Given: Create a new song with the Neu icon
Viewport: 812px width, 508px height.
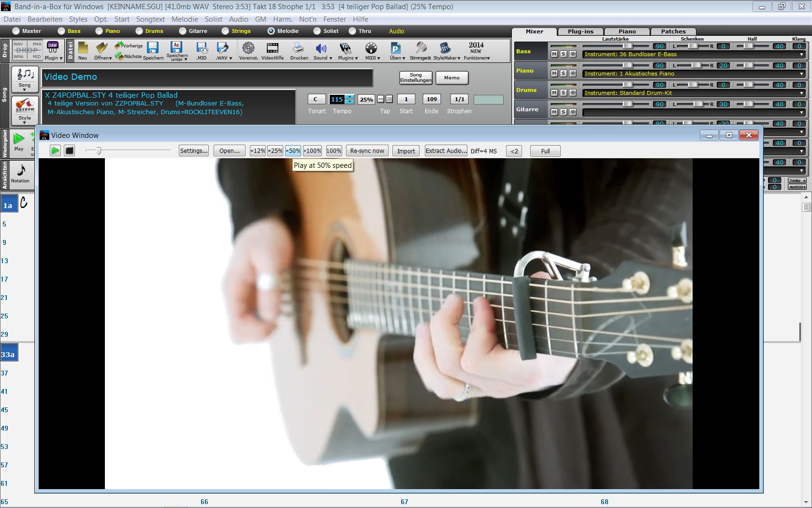Looking at the screenshot, I should (x=82, y=48).
